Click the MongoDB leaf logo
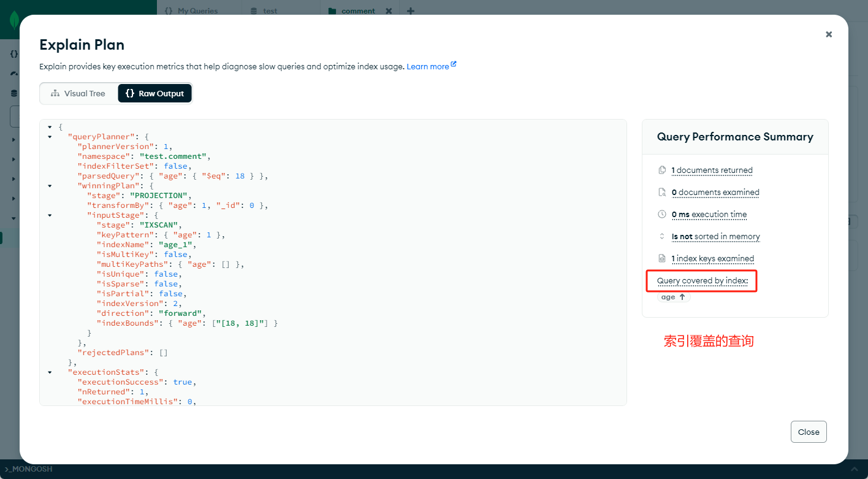Image resolution: width=868 pixels, height=479 pixels. 13,20
